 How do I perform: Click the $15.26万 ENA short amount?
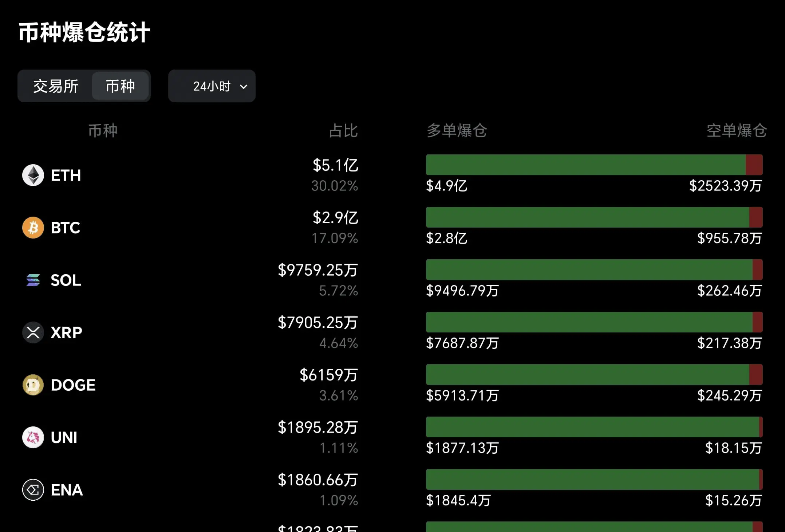(x=734, y=501)
